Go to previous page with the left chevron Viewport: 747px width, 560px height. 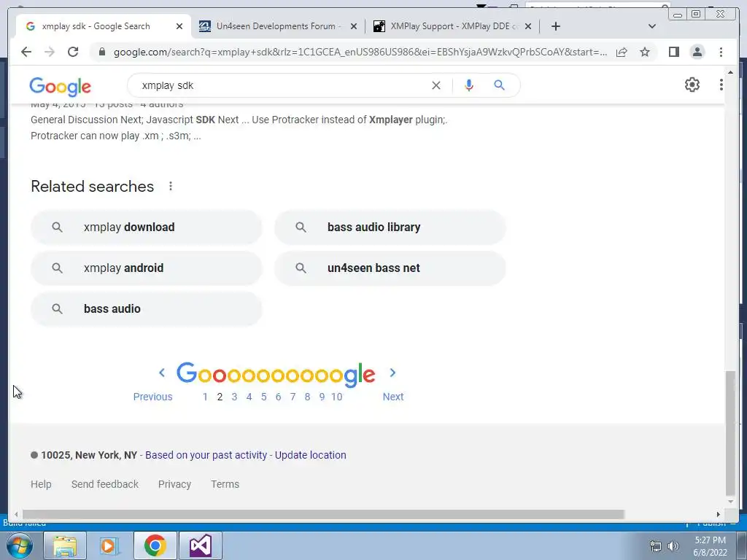pyautogui.click(x=162, y=373)
